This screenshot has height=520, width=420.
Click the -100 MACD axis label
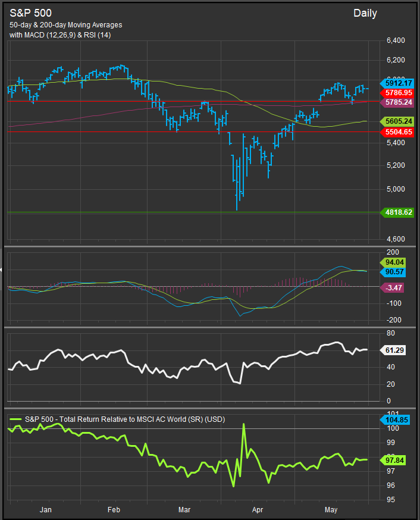394,303
